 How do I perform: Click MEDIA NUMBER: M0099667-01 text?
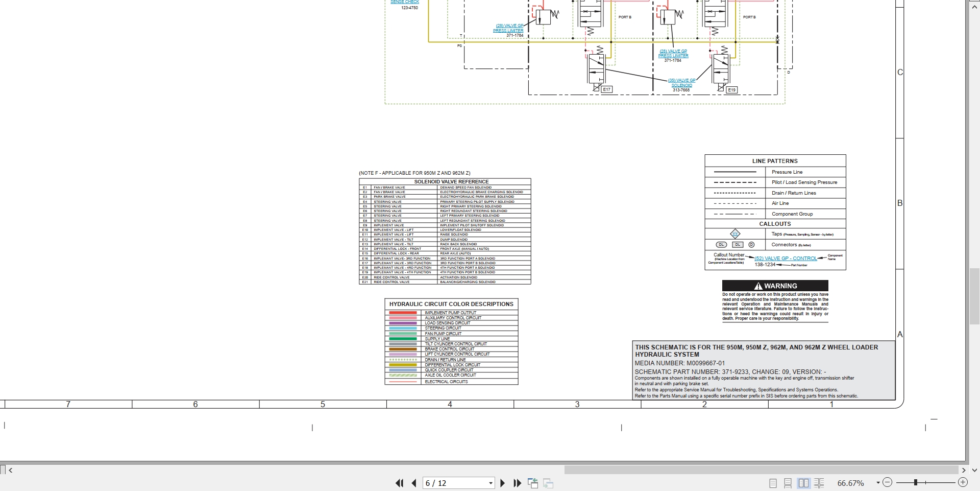pyautogui.click(x=680, y=363)
